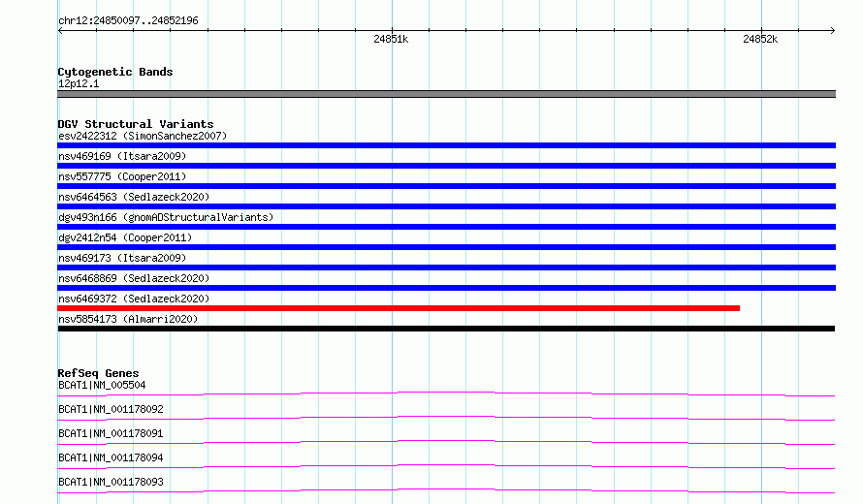The height and width of the screenshot is (504, 863).
Task: Click the BCAT1|NM_001178093 label text
Action: [x=111, y=482]
